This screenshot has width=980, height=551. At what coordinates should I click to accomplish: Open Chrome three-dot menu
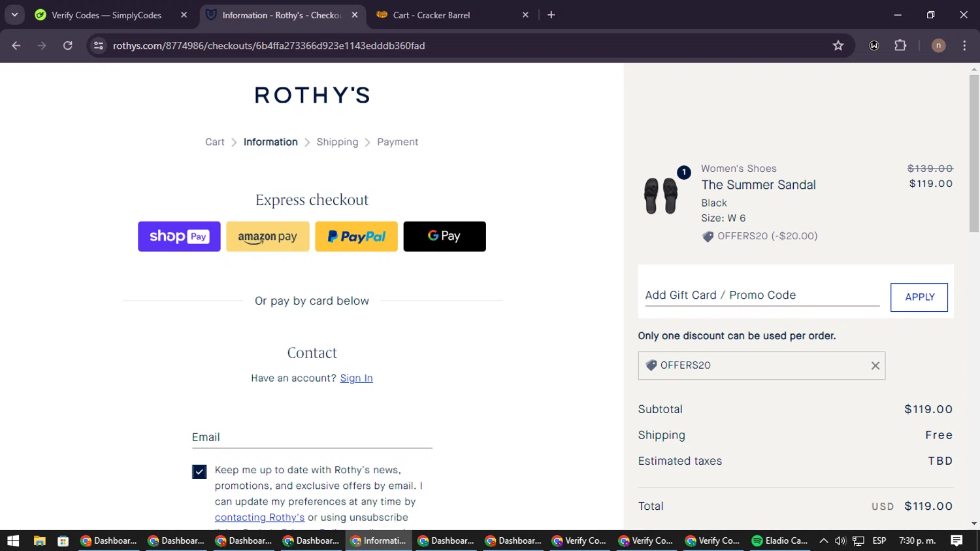click(964, 46)
